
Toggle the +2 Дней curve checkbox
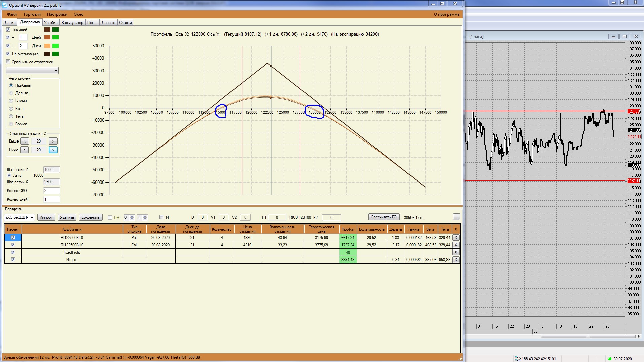pyautogui.click(x=8, y=46)
